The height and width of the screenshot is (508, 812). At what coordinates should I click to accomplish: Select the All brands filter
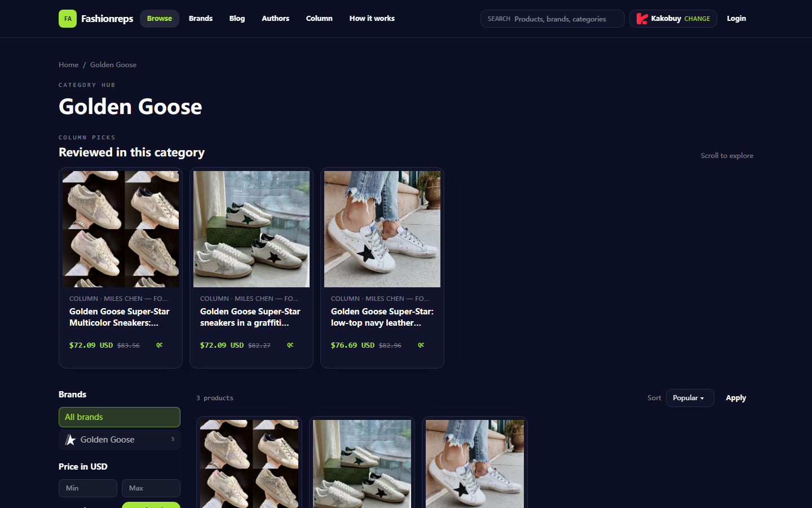point(120,417)
